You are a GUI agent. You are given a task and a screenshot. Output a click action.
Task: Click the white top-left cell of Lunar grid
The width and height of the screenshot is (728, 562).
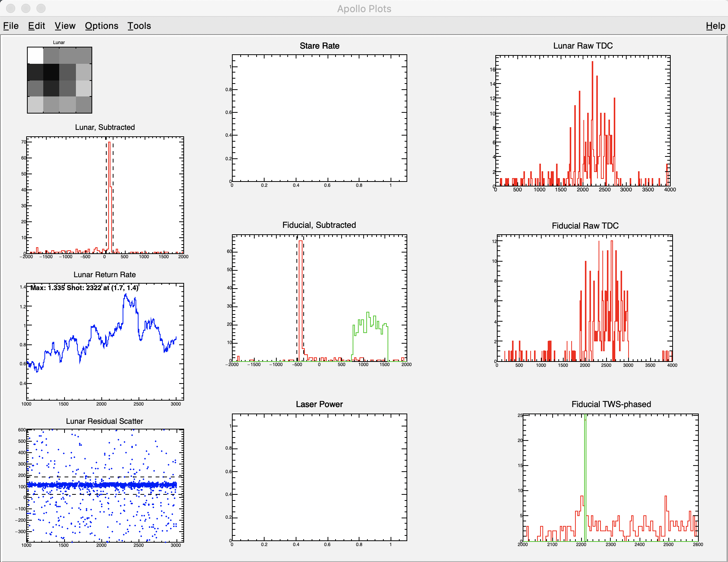point(35,55)
